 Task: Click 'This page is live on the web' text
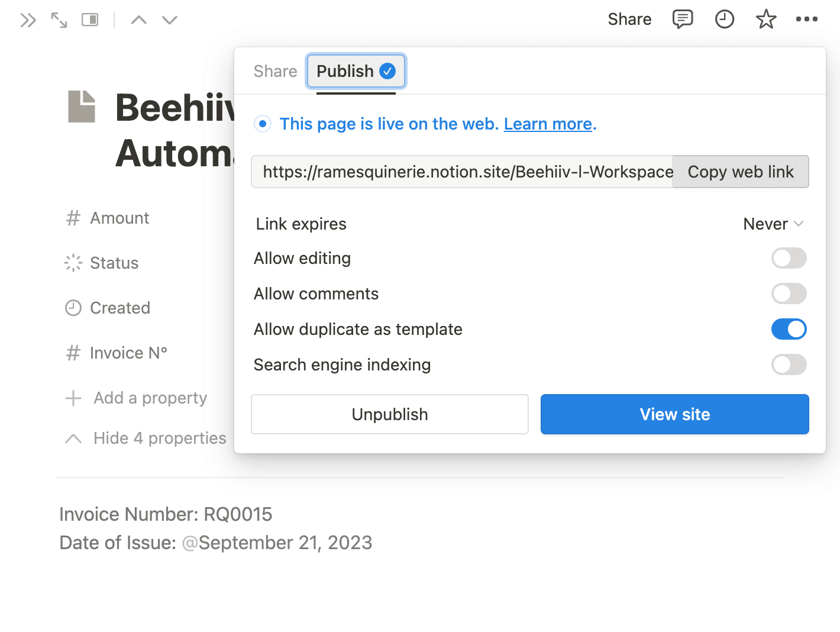[x=389, y=124]
